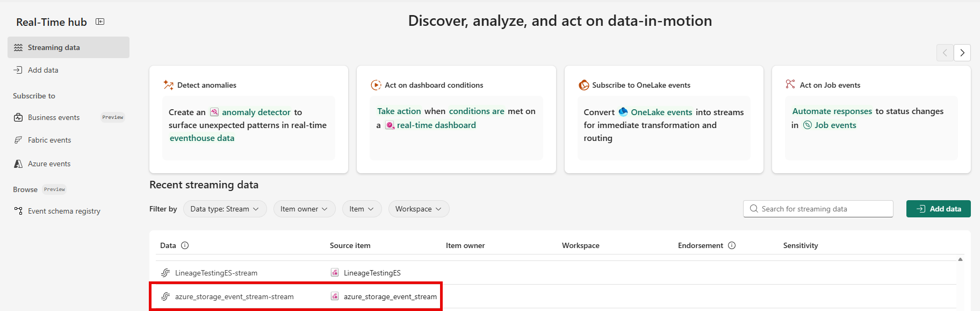The image size is (980, 311).
Task: Click the LineageTestingES source item
Action: click(x=372, y=273)
